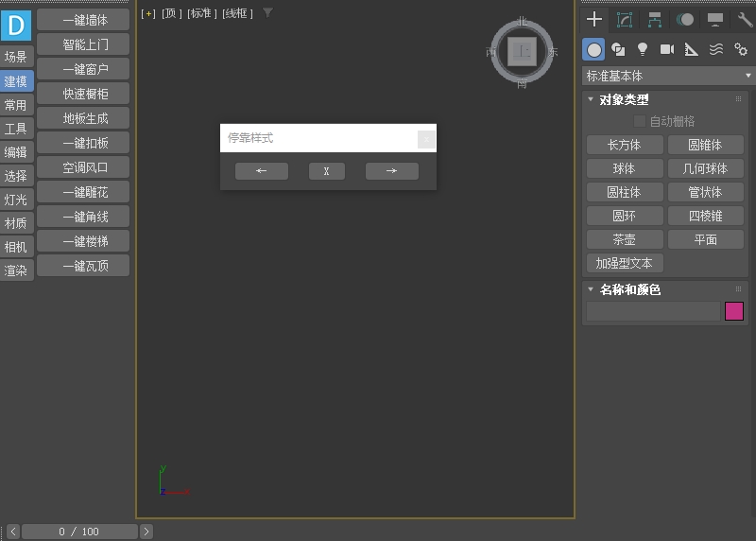756x541 pixels.
Task: Open the 标准基本体 dropdown
Action: (x=667, y=76)
